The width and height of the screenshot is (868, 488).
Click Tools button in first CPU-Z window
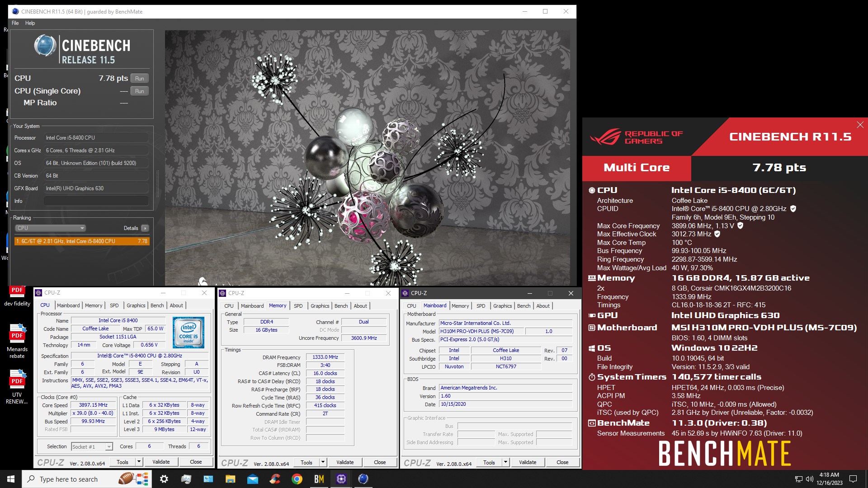coord(123,462)
